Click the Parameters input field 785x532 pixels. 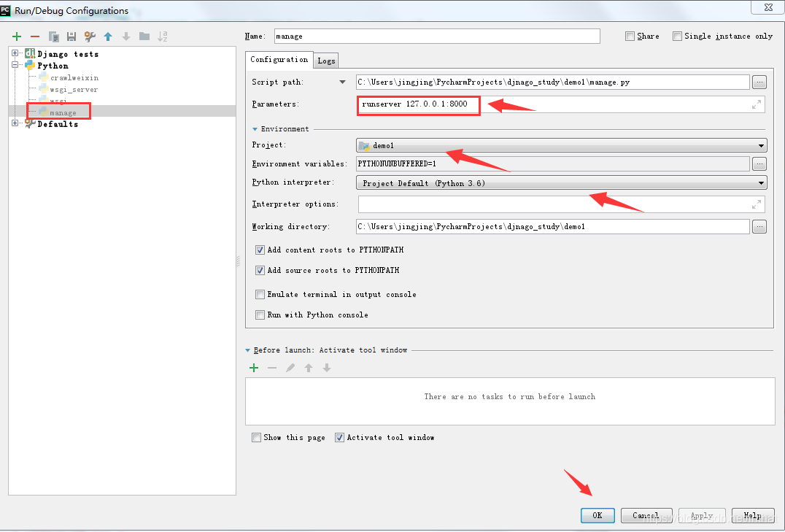(561, 104)
